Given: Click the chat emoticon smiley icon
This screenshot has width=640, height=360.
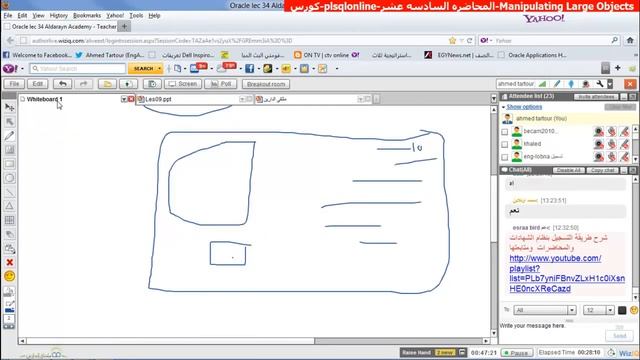Looking at the screenshot, I should [x=634, y=310].
